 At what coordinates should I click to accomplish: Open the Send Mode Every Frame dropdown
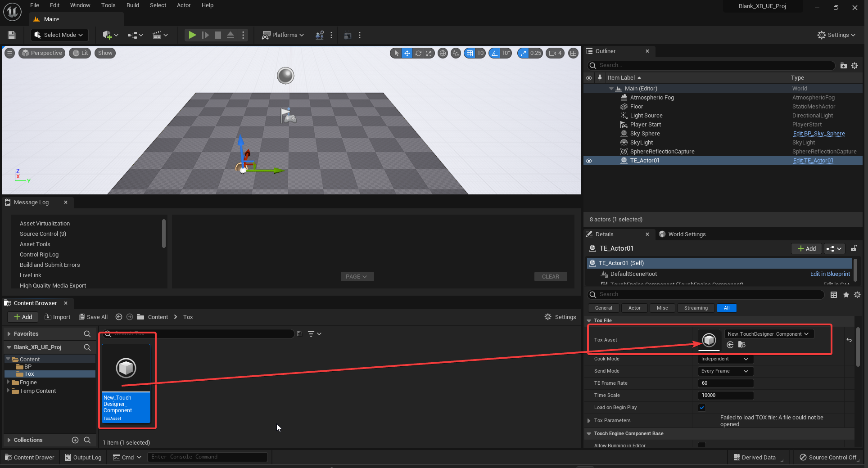click(725, 371)
